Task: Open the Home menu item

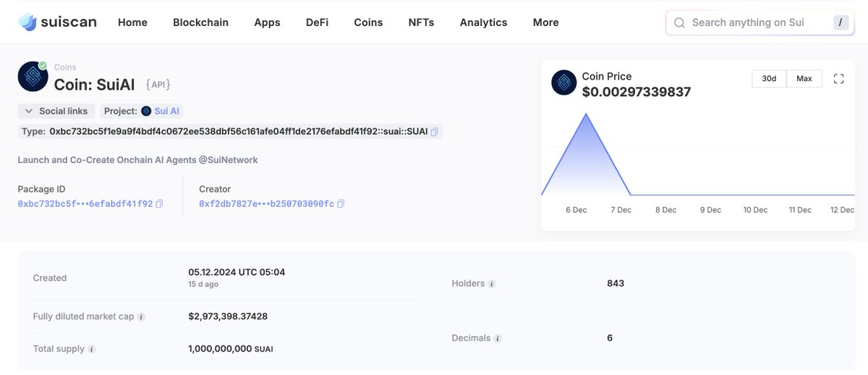Action: (132, 22)
